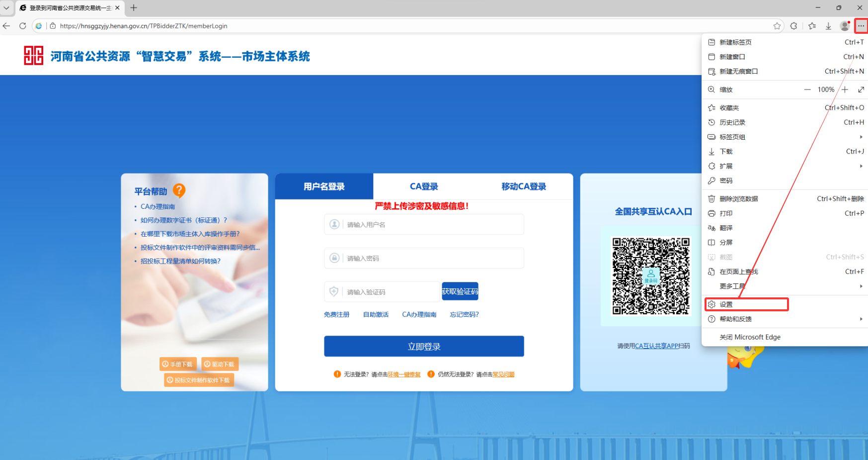Click the zoom out minus icon

click(807, 90)
